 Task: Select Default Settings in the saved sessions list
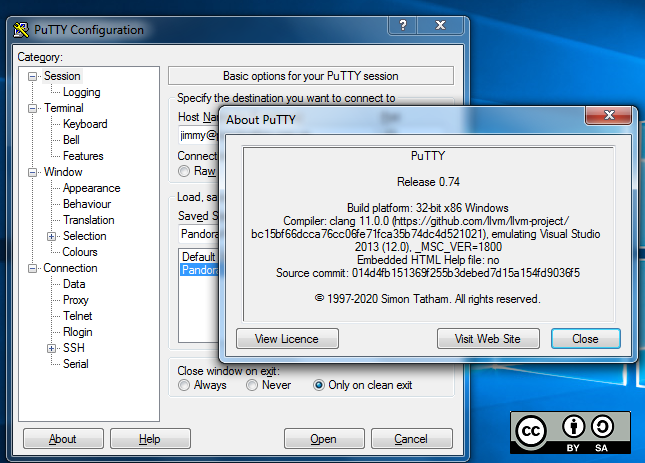point(199,257)
